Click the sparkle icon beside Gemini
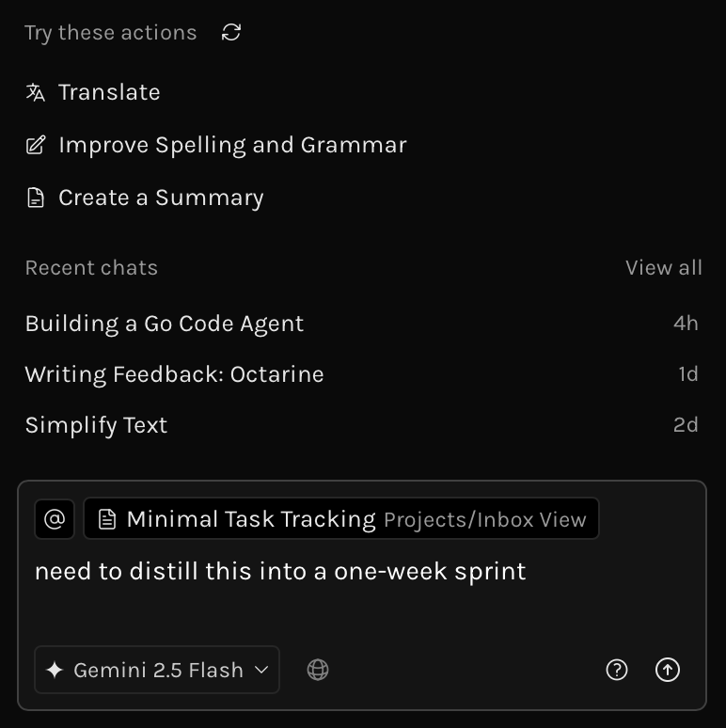Screen dimensions: 726x728 (x=55, y=670)
